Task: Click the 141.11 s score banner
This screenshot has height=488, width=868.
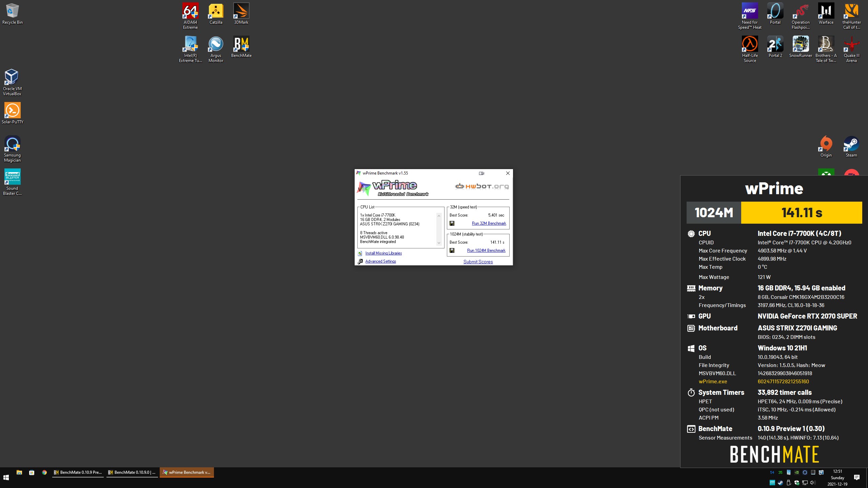Action: tap(802, 212)
